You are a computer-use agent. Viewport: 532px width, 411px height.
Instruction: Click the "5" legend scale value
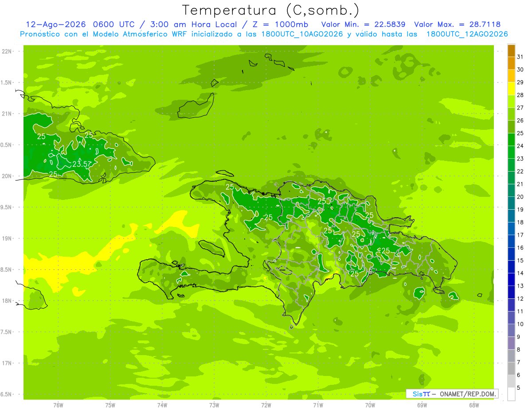click(519, 388)
